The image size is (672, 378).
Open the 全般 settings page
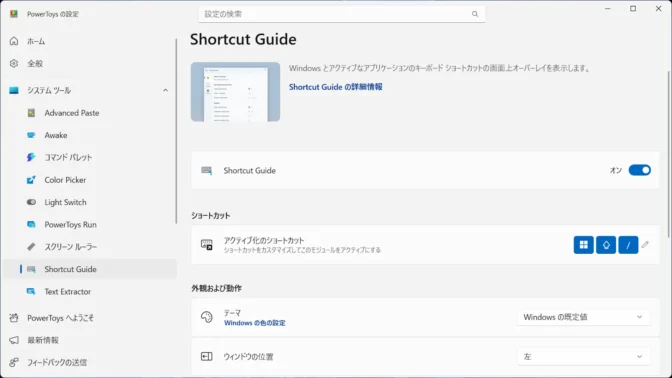click(89, 63)
